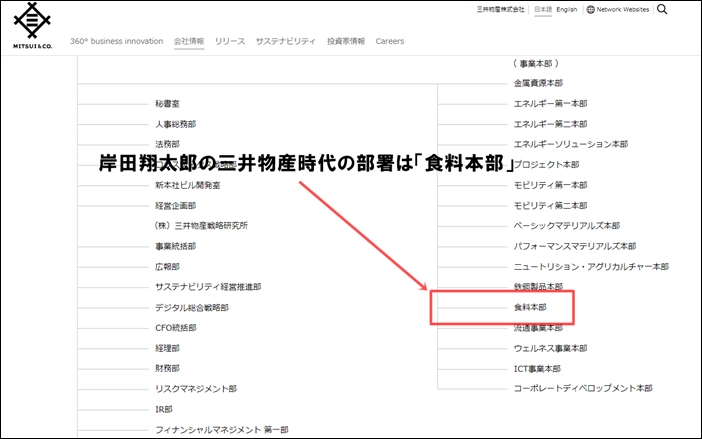Click the 金属資源本部 entry
The height and width of the screenshot is (439, 702).
(x=538, y=83)
